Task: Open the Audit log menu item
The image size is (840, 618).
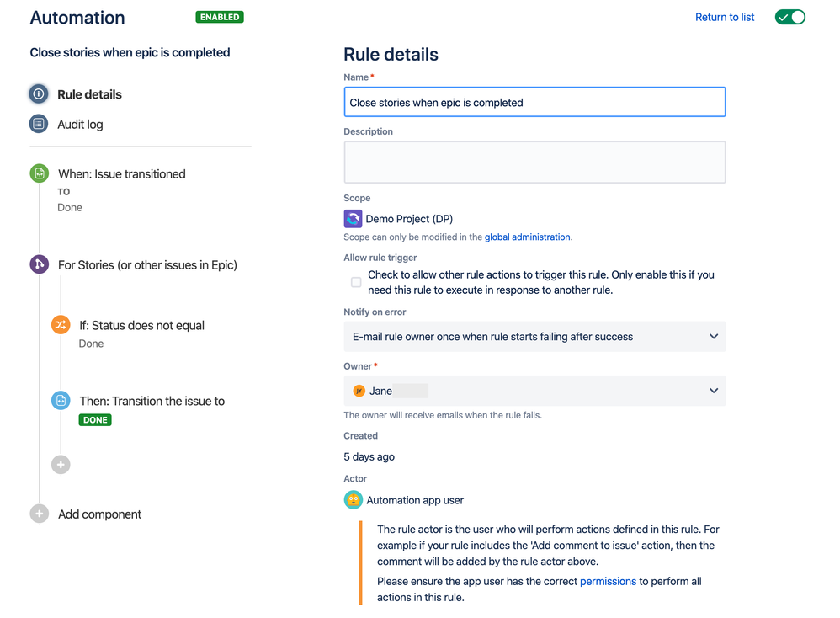Action: pyautogui.click(x=80, y=125)
